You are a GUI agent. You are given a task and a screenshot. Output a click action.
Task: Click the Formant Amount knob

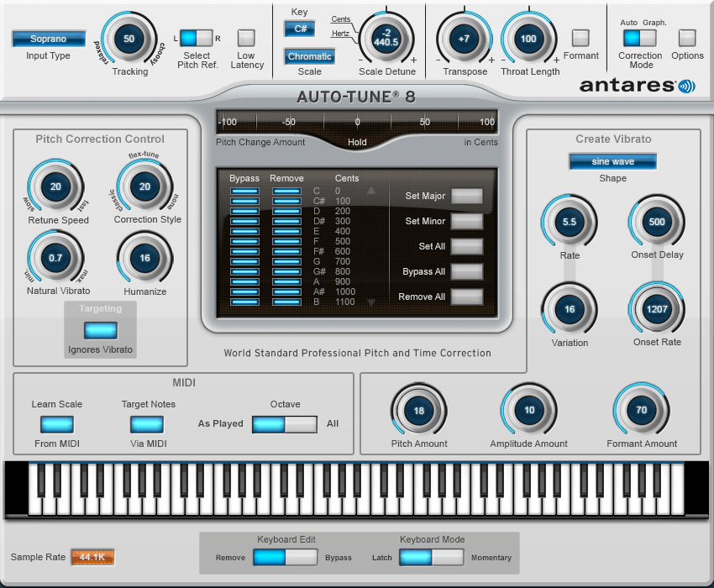click(x=641, y=410)
